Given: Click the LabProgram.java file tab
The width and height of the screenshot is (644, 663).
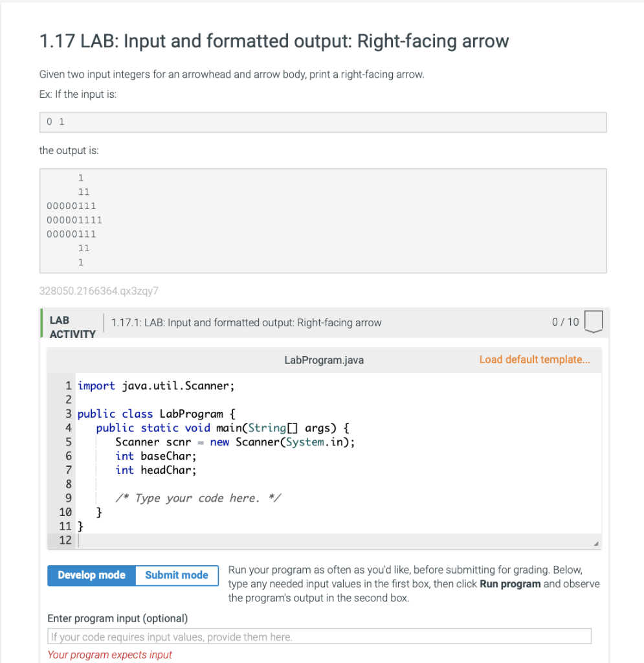Looking at the screenshot, I should 324,359.
